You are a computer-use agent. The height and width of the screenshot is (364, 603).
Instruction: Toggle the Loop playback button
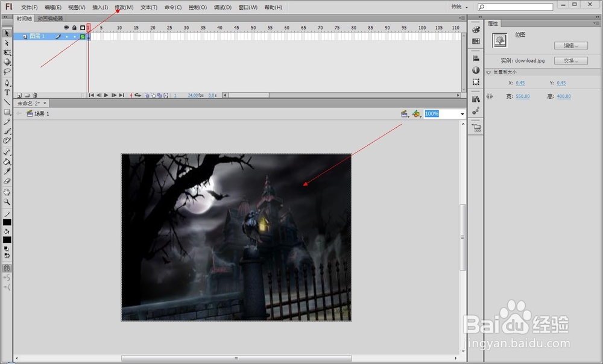137,95
